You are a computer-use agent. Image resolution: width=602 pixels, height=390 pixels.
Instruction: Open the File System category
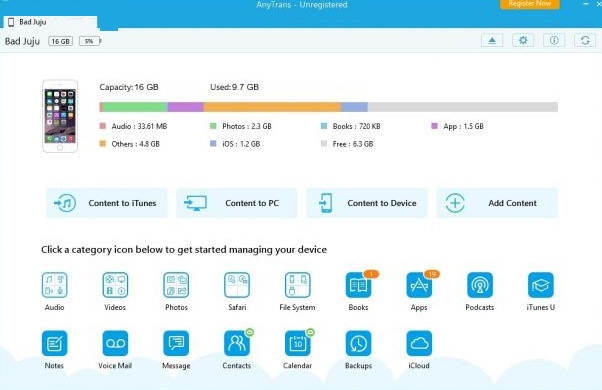(x=298, y=285)
